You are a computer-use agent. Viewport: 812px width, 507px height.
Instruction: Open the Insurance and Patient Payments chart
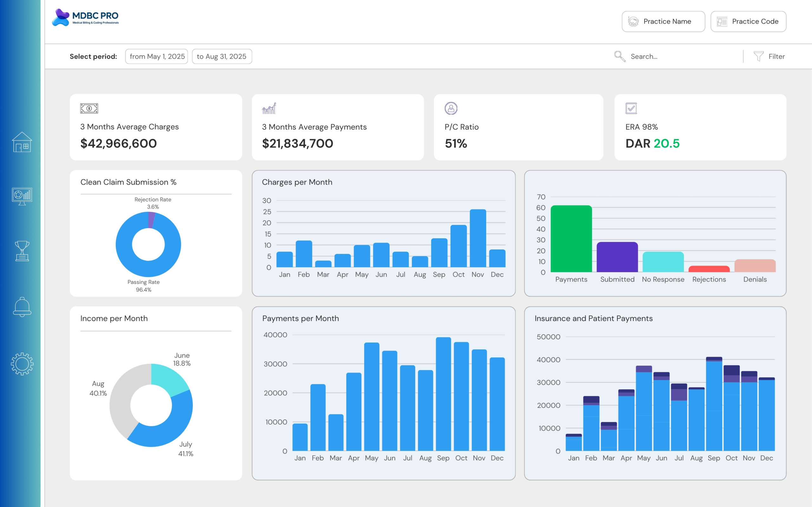tap(593, 318)
